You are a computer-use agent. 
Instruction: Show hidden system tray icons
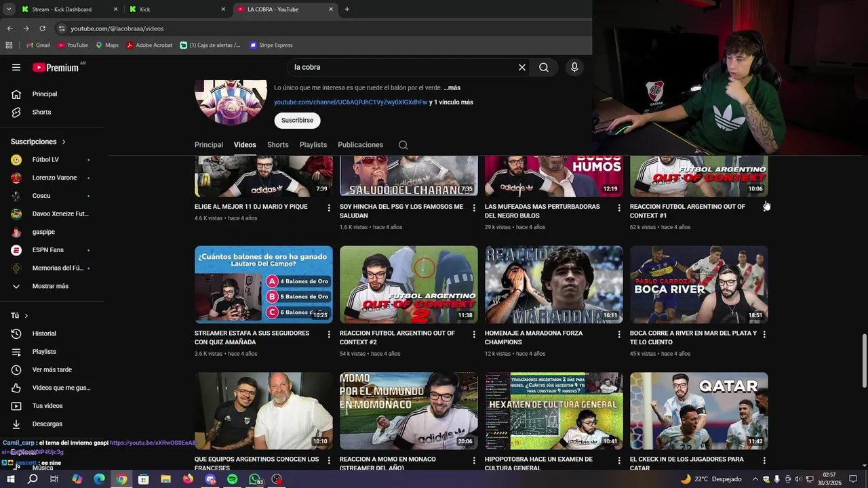(x=755, y=479)
